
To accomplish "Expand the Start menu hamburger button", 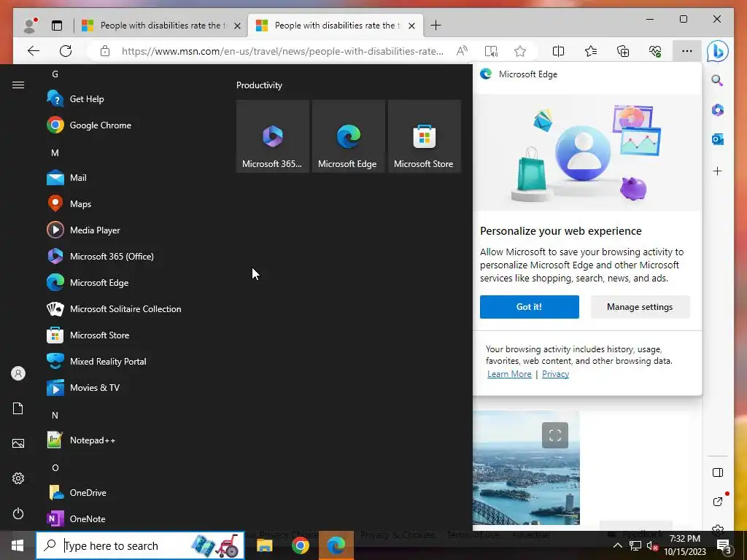I will coord(18,85).
